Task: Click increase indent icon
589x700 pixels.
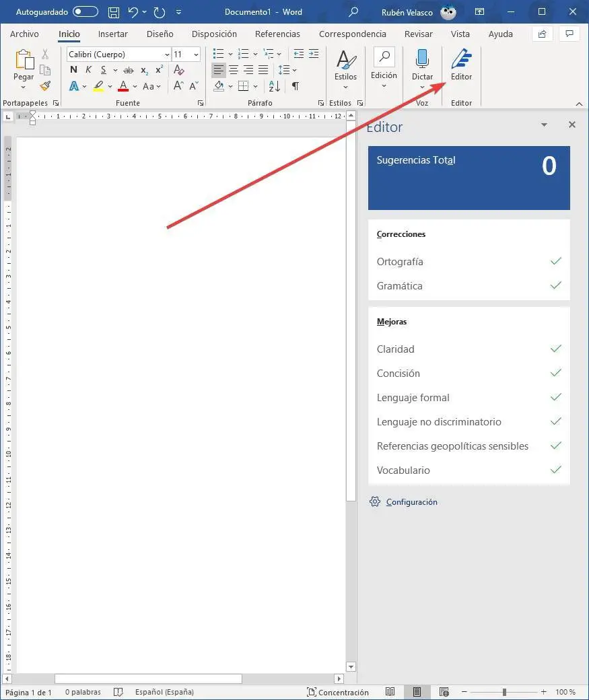Action: pos(314,54)
